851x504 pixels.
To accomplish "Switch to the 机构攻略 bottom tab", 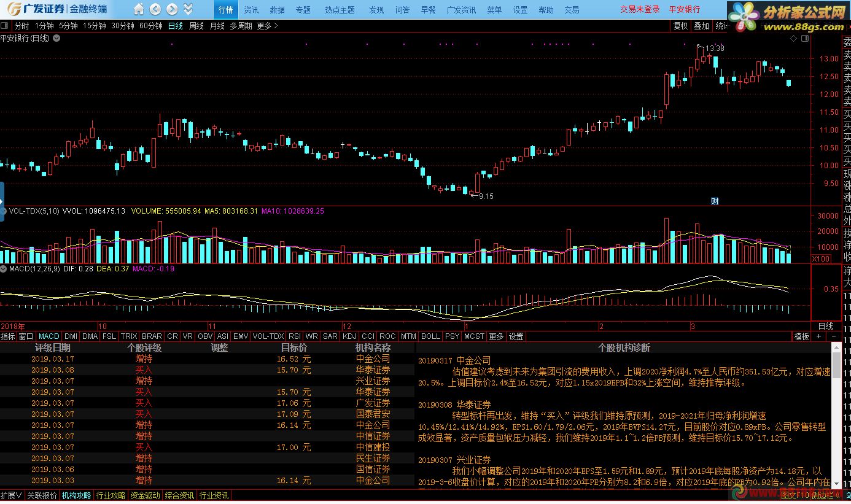I will (x=76, y=495).
